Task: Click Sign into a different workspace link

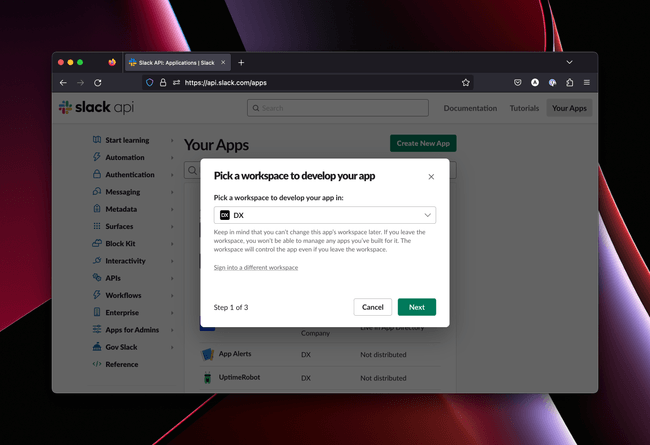Action: point(256,267)
